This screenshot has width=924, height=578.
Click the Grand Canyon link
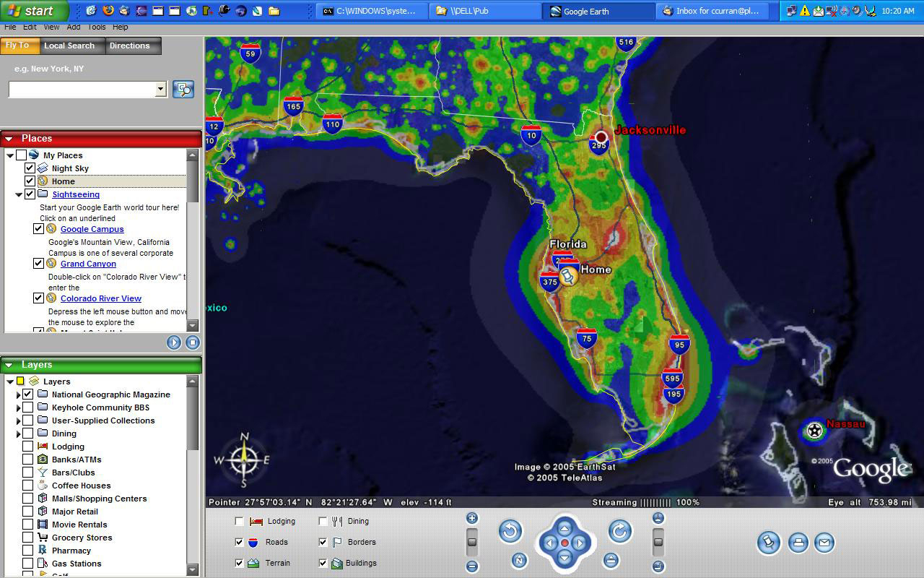pyautogui.click(x=88, y=264)
